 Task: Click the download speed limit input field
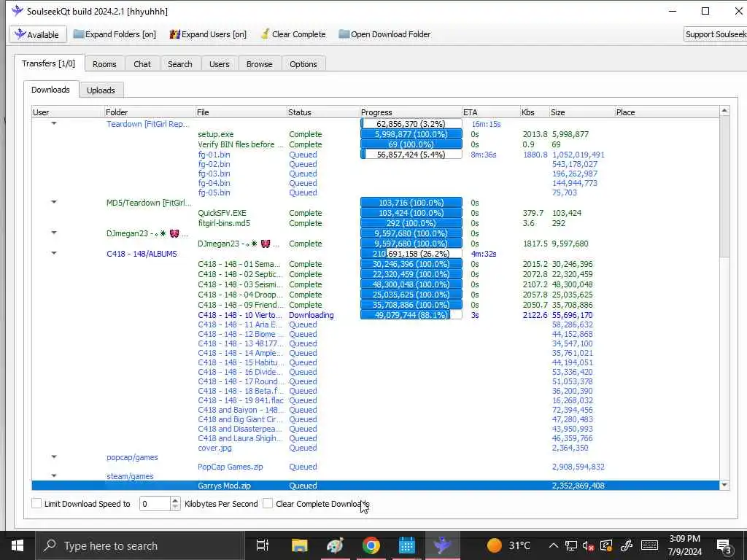pos(155,503)
